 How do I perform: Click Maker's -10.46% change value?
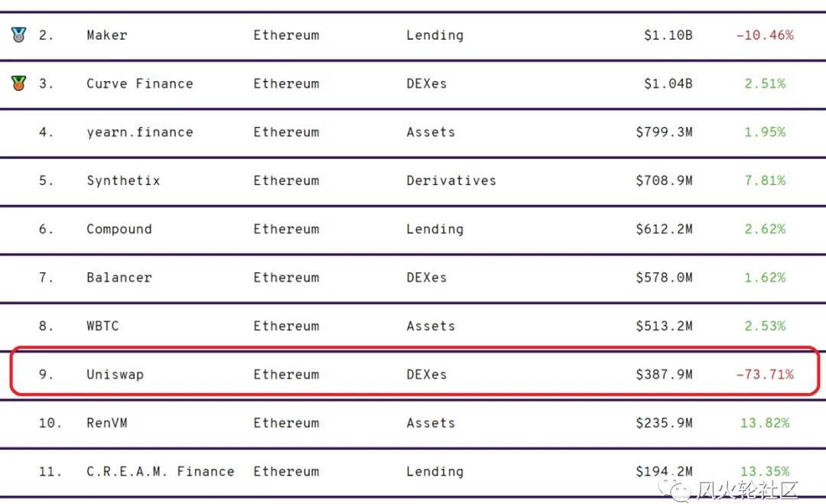coord(764,35)
